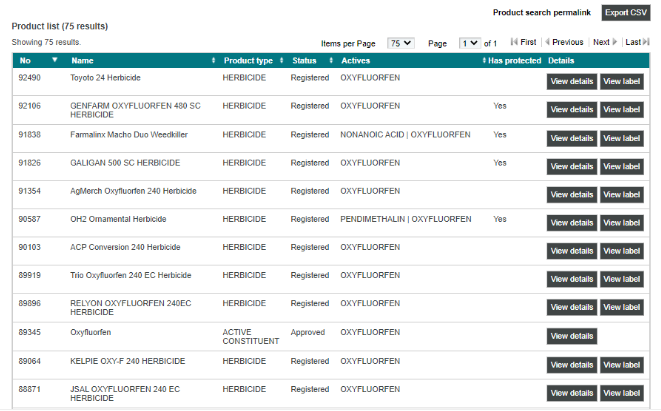
Task: Go to the First page
Action: [x=523, y=42]
